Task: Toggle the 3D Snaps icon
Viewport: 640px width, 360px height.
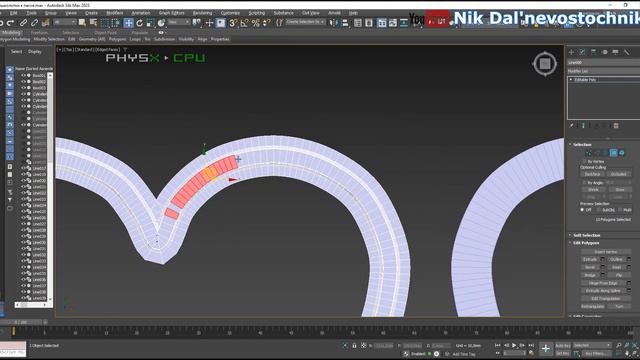Action: 233,23
